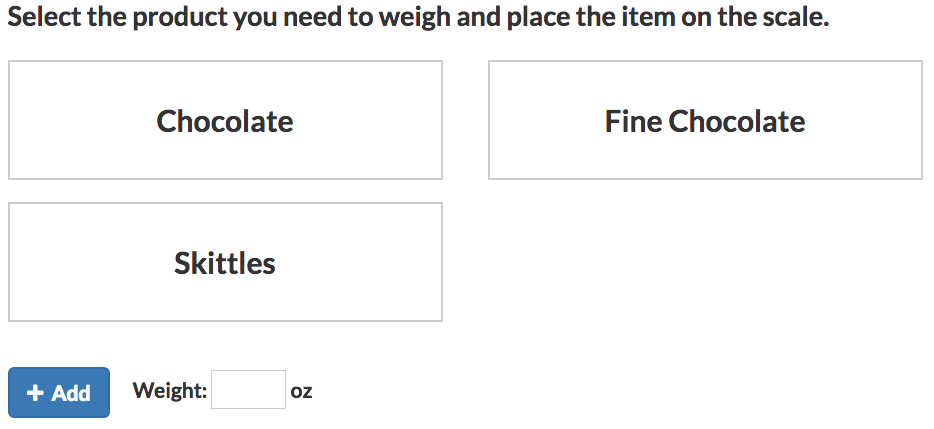Click the instruction heading text

point(419,18)
